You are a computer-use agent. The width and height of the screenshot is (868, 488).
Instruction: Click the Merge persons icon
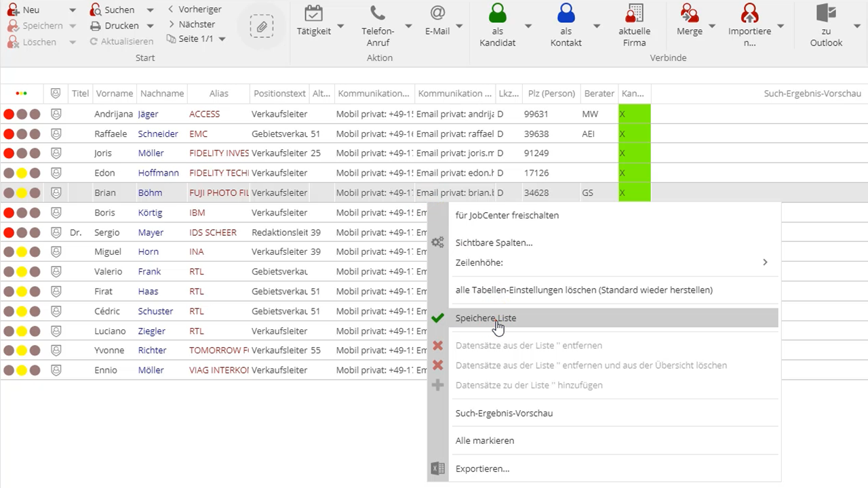point(690,14)
